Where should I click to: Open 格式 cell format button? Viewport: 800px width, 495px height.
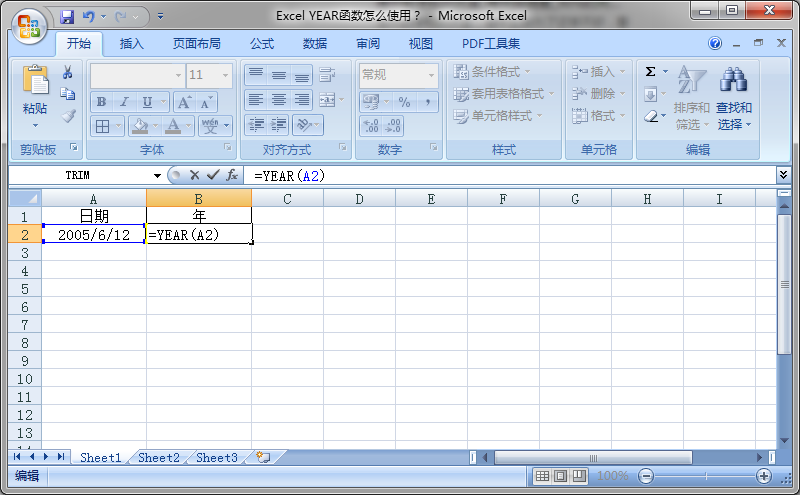[x=598, y=116]
